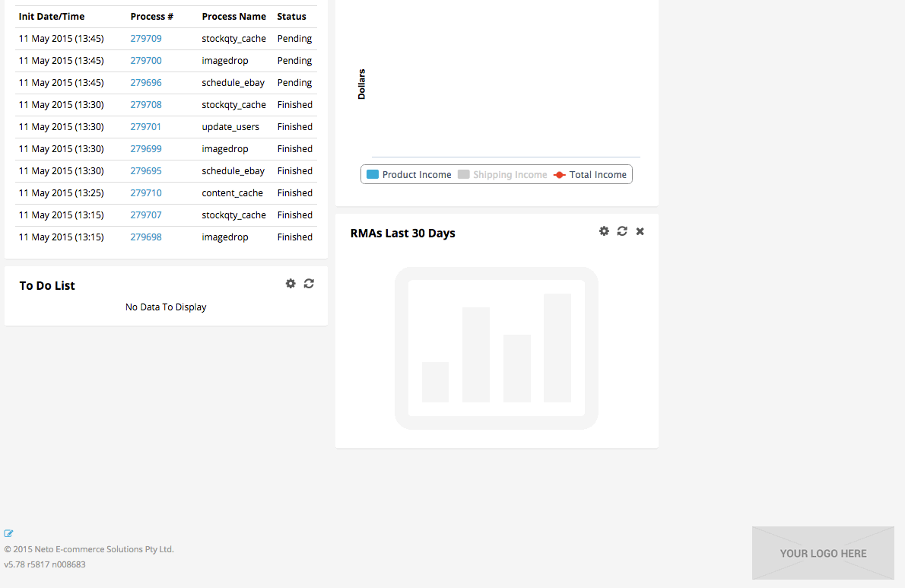Toggle Product Income legend series
The height and width of the screenshot is (588, 905).
pos(409,174)
